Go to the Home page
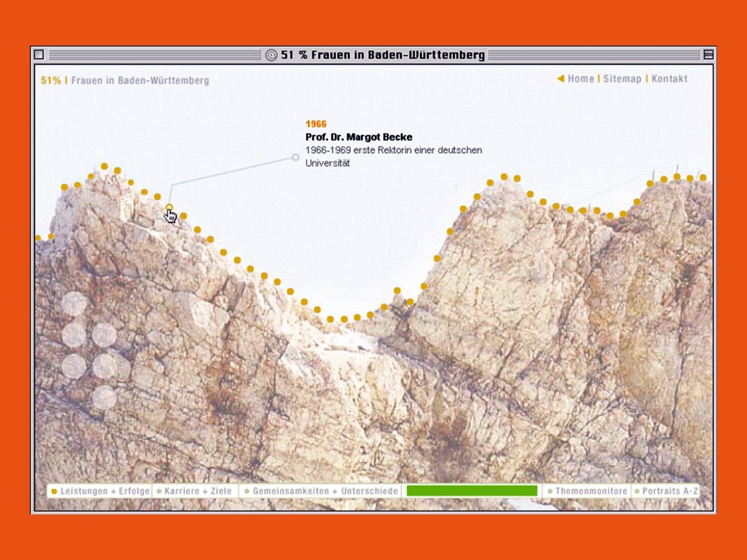Image resolution: width=747 pixels, height=560 pixels. (580, 78)
